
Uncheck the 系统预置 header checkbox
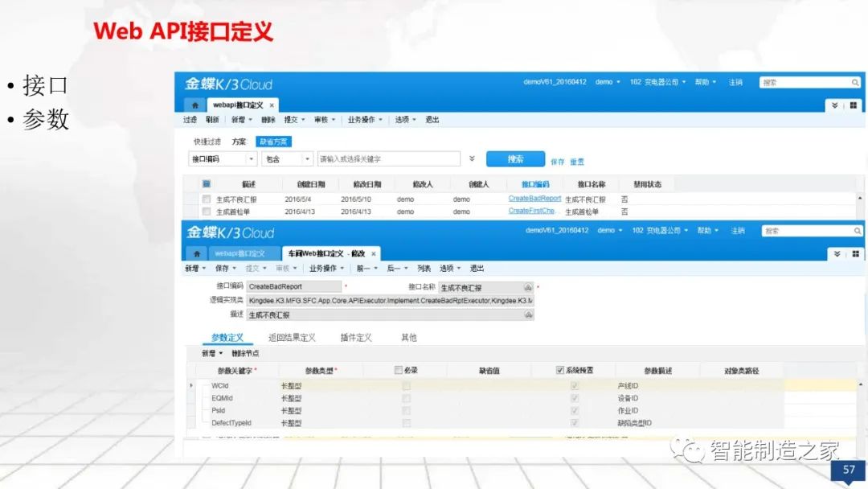point(561,368)
